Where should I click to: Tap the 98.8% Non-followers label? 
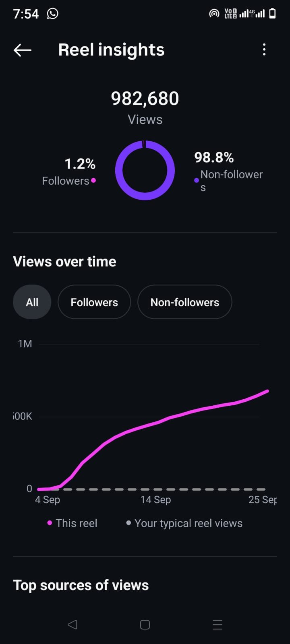point(228,171)
